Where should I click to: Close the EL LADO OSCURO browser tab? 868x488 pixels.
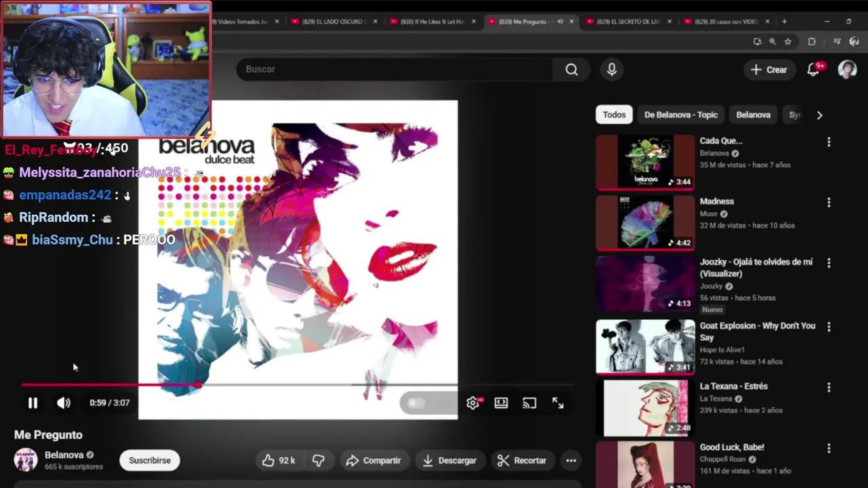tap(375, 22)
